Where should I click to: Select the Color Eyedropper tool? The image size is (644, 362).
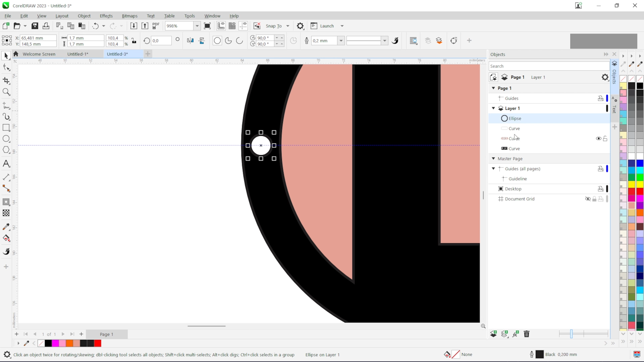point(6,227)
